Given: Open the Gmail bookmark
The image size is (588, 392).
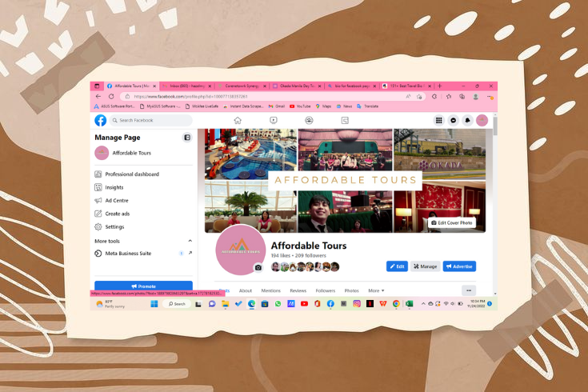Looking at the screenshot, I should coord(277,106).
